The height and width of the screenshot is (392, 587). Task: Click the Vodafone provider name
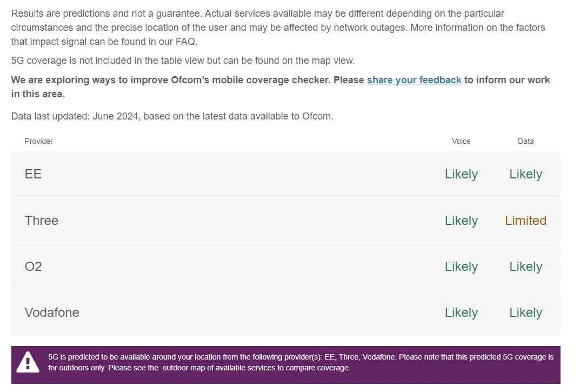click(52, 313)
